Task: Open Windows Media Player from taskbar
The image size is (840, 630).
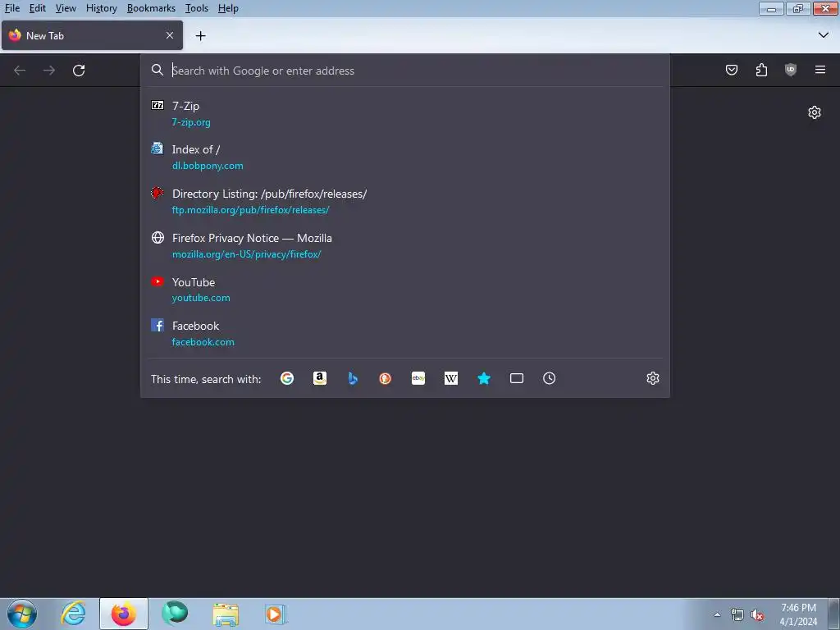Action: pos(276,614)
